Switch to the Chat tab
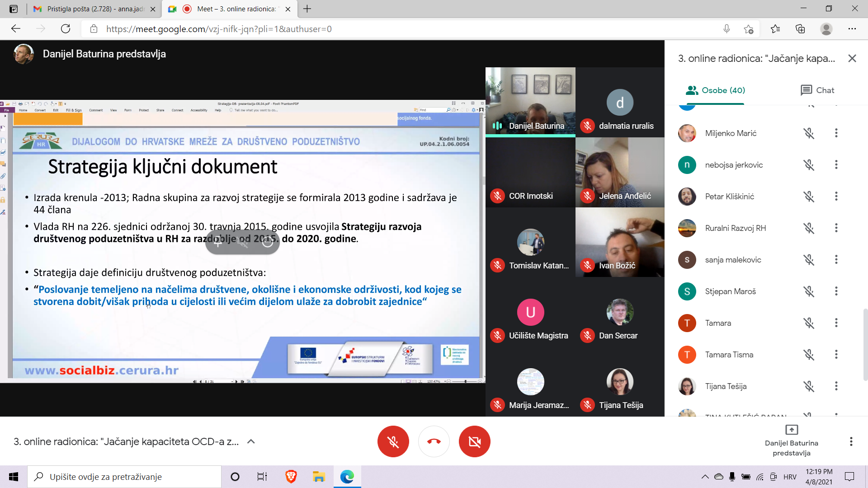The width and height of the screenshot is (868, 488). click(817, 90)
